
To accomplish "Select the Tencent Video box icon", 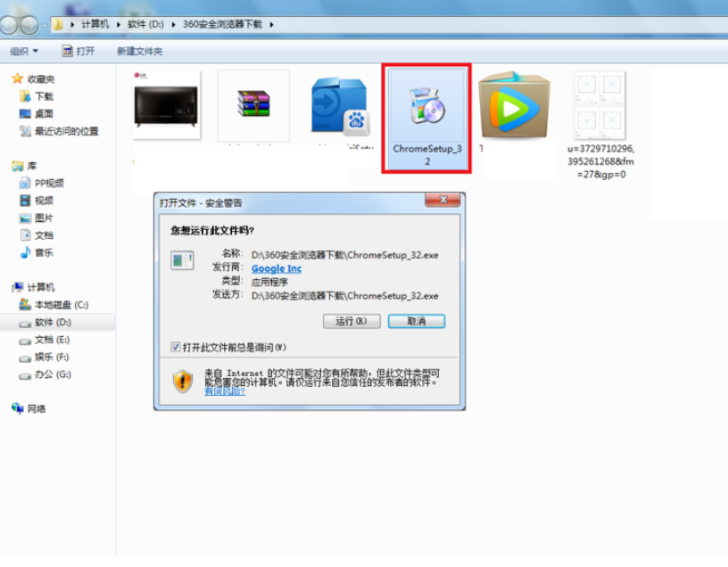I will coord(514,105).
